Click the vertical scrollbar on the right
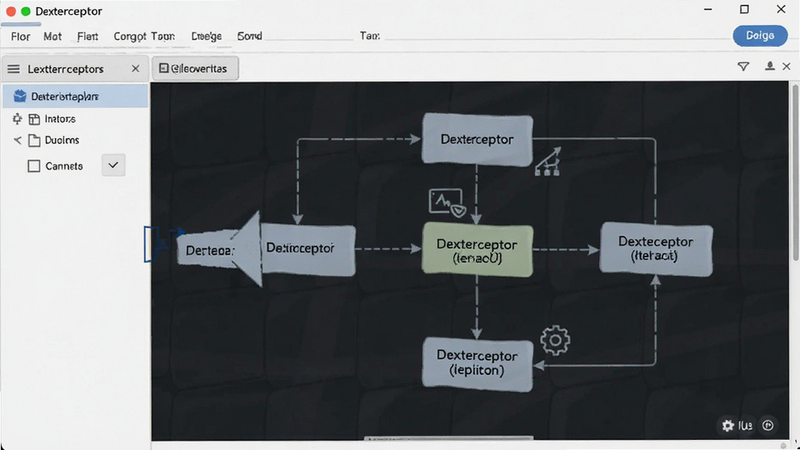This screenshot has height=450, width=800. point(795,173)
